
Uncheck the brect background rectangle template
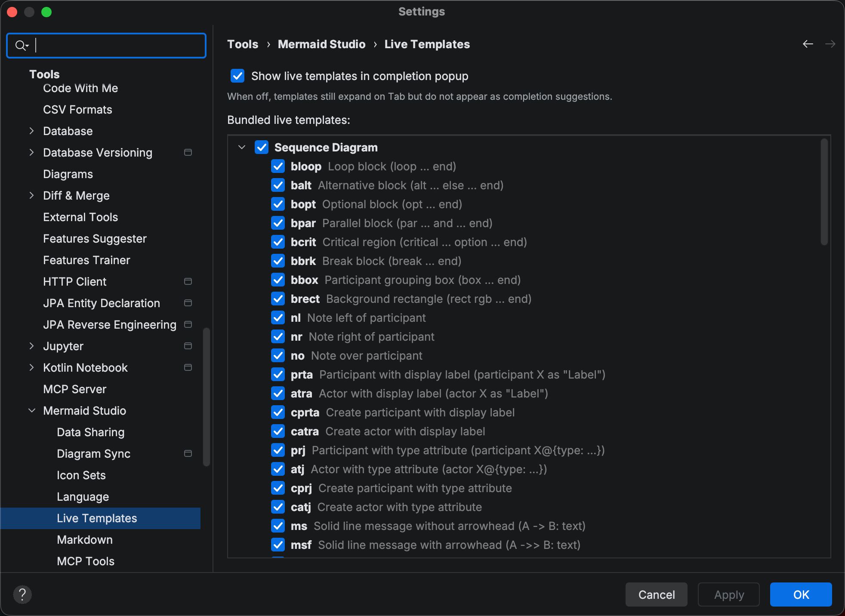click(x=278, y=299)
